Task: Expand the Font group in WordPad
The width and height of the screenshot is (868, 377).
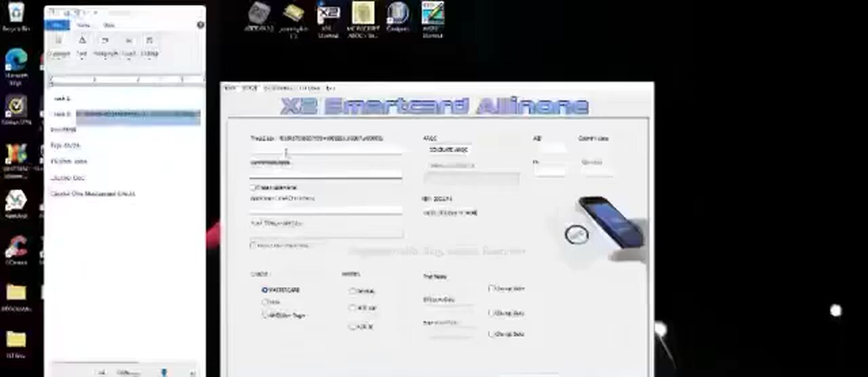Action: (x=81, y=46)
